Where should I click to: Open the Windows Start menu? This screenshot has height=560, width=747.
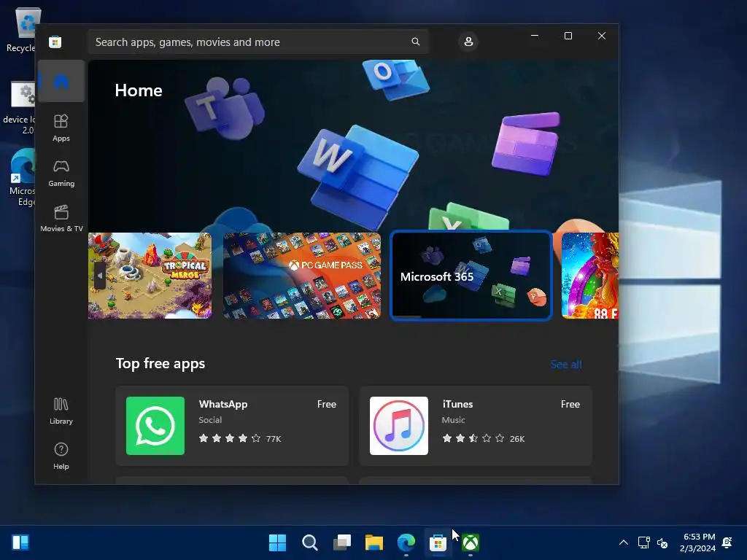click(277, 542)
